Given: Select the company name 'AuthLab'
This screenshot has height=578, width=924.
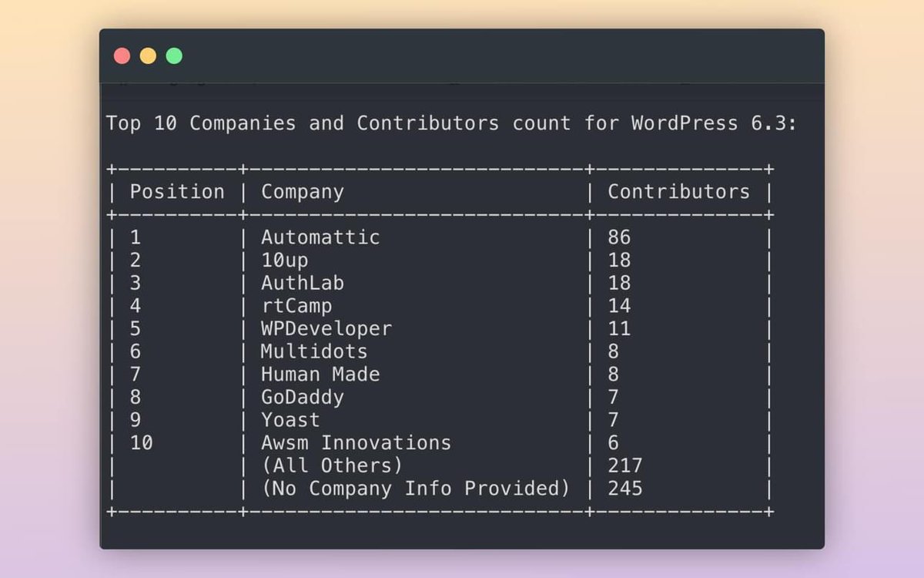Looking at the screenshot, I should point(303,283).
